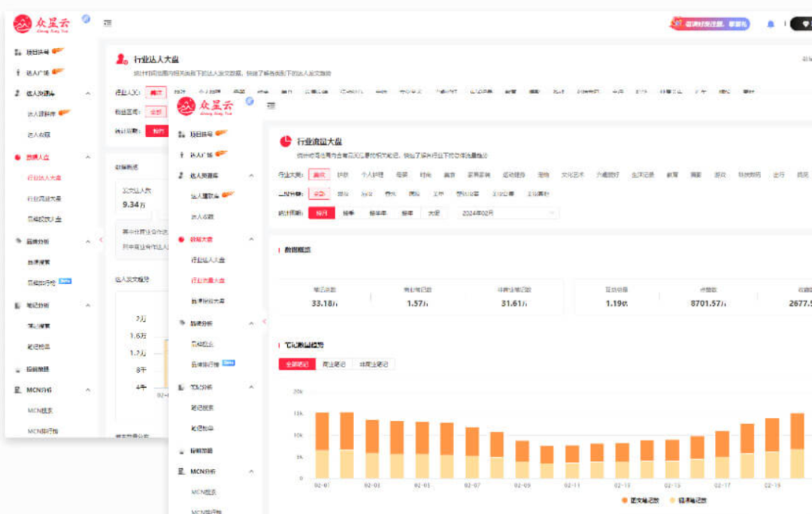Click the 33.18万 total notes value

point(325,304)
